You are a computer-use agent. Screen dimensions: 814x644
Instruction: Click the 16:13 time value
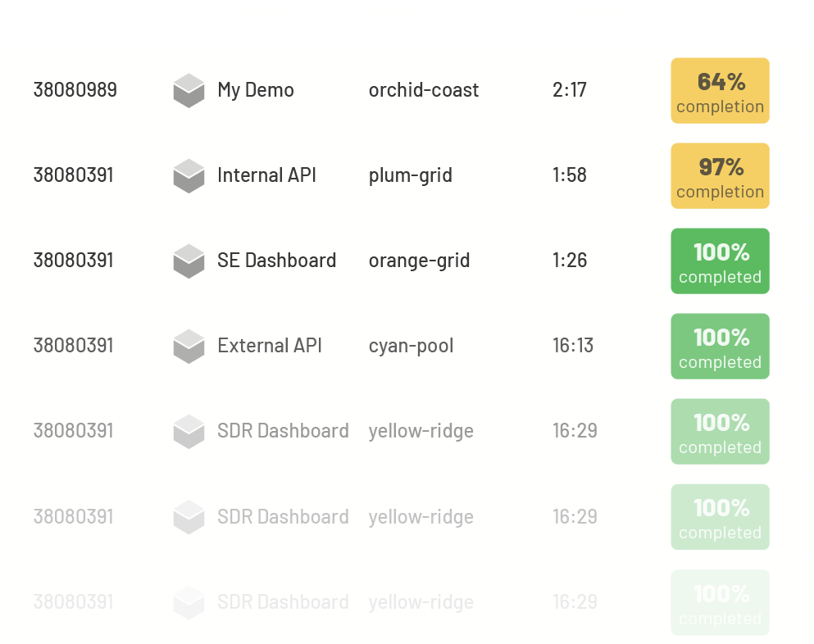(x=572, y=346)
